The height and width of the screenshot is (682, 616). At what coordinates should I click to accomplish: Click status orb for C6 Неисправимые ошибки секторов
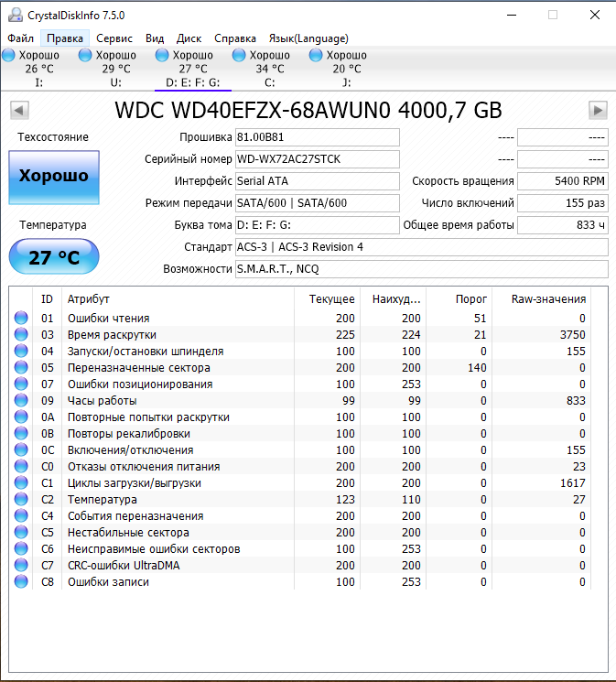coord(21,549)
